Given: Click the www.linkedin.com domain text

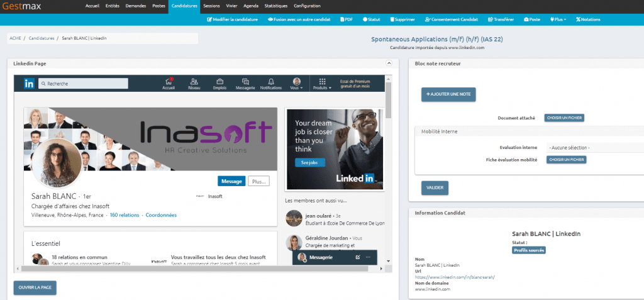Looking at the screenshot, I should [x=433, y=289].
